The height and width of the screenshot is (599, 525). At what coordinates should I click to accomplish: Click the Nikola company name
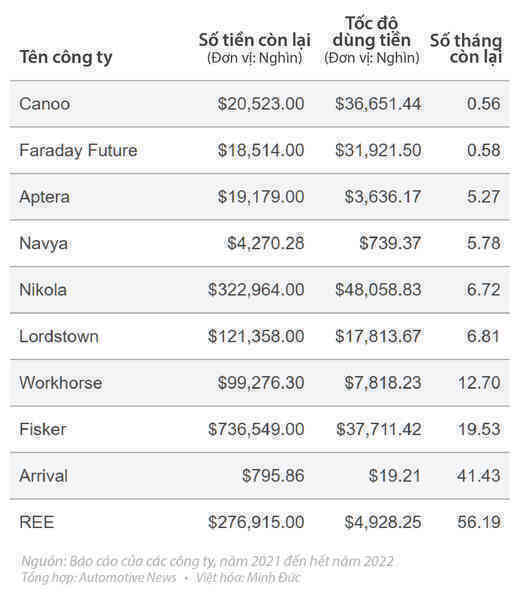[x=43, y=290]
